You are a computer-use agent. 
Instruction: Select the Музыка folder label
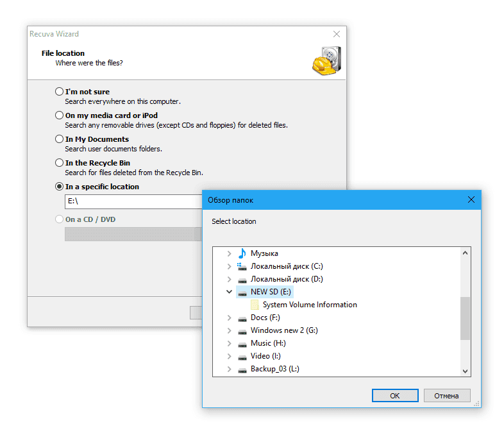(264, 253)
